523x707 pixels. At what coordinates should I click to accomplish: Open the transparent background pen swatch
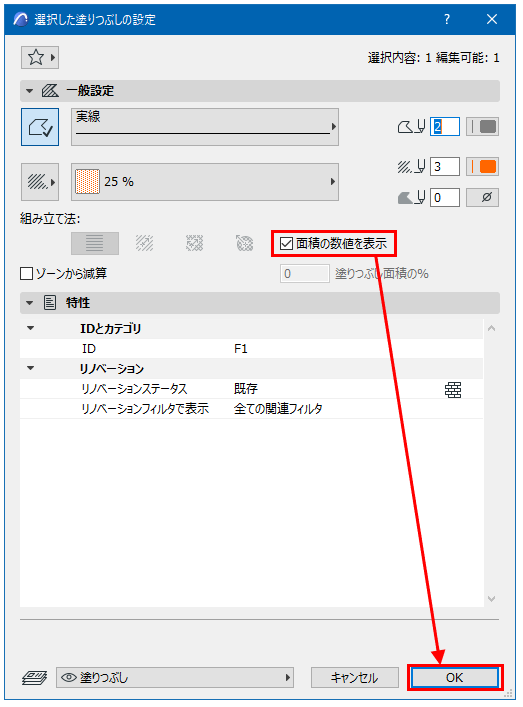click(x=482, y=197)
